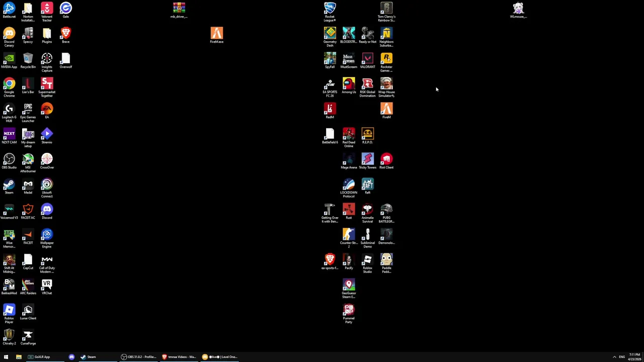Open the Riot Client shortcut
This screenshot has width=644, height=362.
pyautogui.click(x=386, y=161)
